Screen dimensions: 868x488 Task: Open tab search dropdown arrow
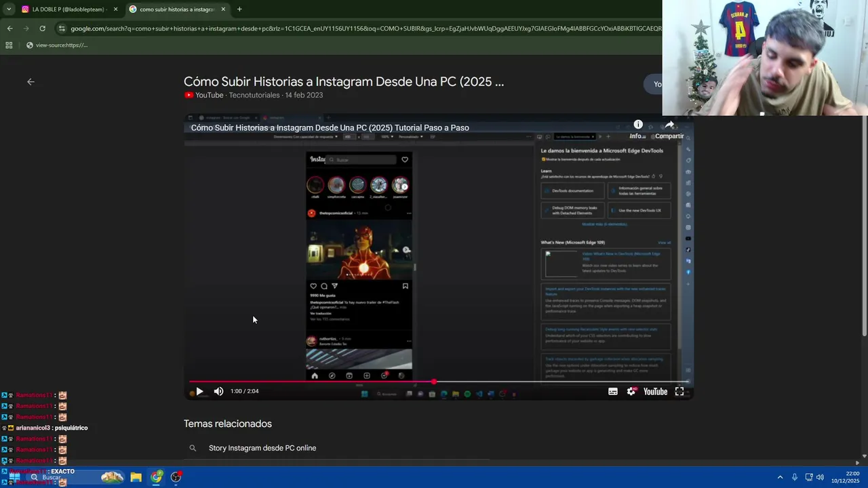click(x=9, y=9)
